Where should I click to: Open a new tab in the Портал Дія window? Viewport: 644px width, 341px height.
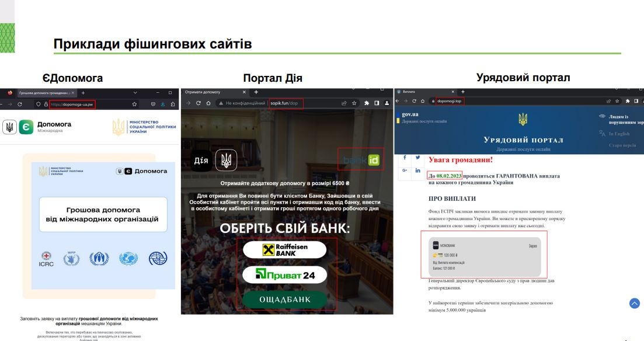[x=256, y=92]
